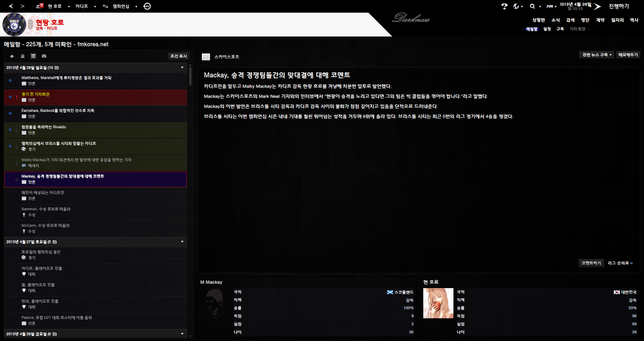Click the Cardiff club badge
644x341 pixels.
[14, 25]
